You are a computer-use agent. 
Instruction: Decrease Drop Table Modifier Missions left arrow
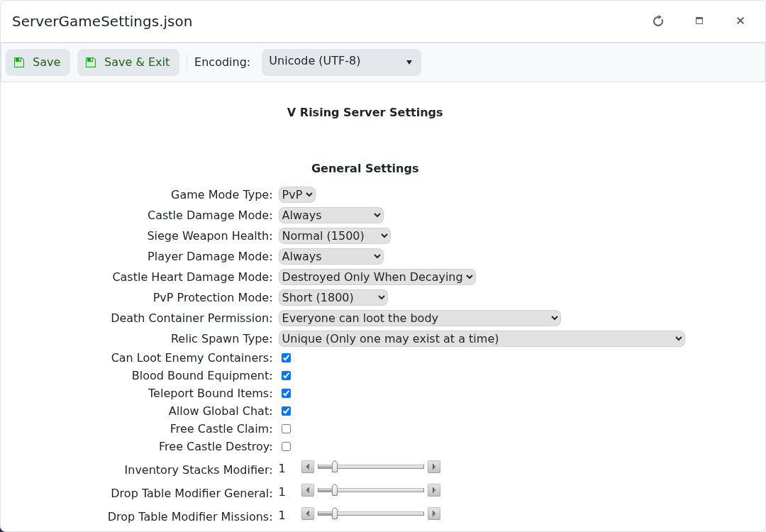pyautogui.click(x=308, y=514)
